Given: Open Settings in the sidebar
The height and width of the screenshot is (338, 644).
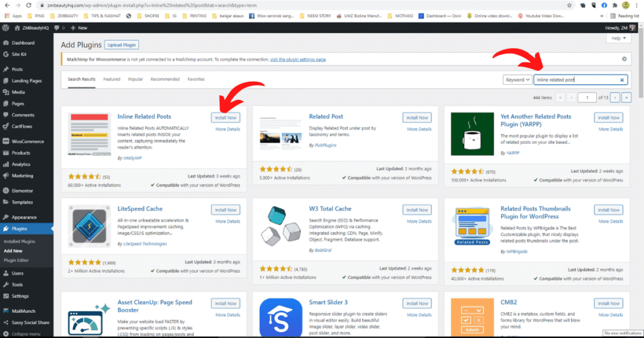Looking at the screenshot, I should click(x=20, y=296).
